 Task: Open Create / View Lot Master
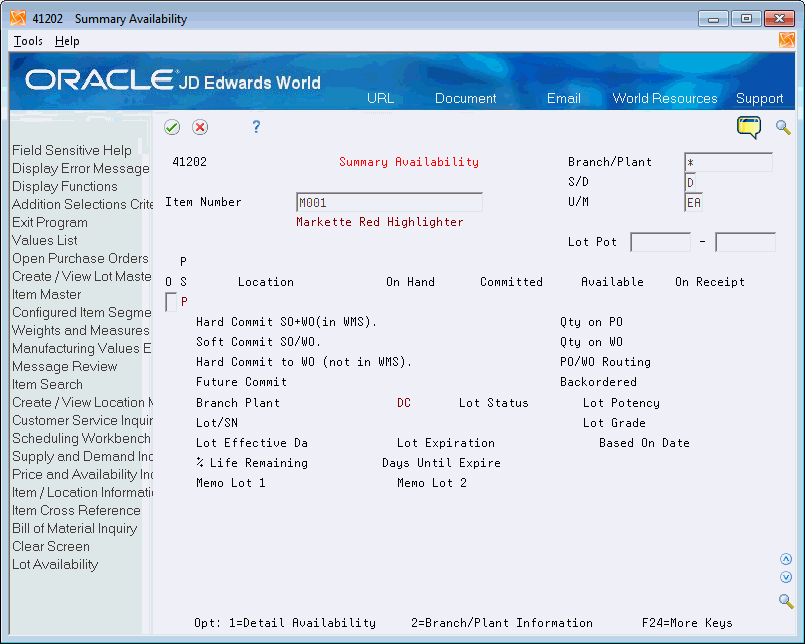[82, 276]
